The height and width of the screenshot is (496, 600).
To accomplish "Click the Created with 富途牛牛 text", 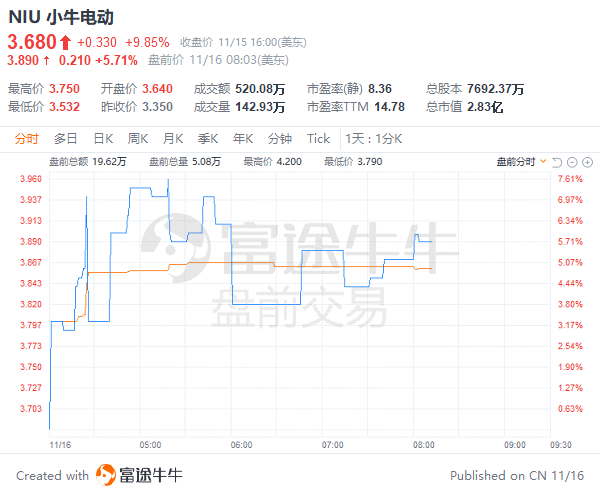I will 99,475.
